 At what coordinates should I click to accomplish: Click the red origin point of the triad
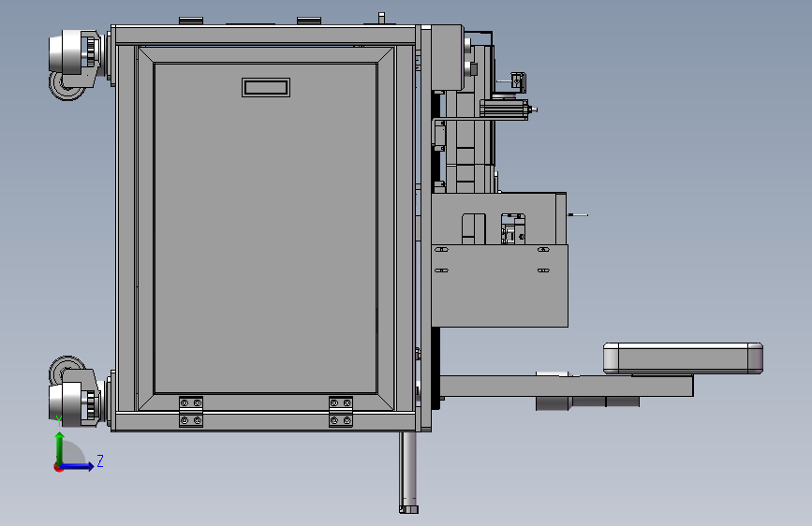(58, 467)
